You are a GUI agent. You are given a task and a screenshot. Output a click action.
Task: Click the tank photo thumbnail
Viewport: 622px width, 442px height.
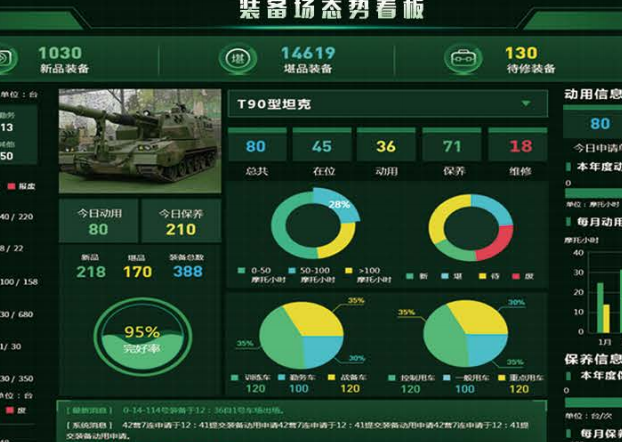pyautogui.click(x=140, y=141)
